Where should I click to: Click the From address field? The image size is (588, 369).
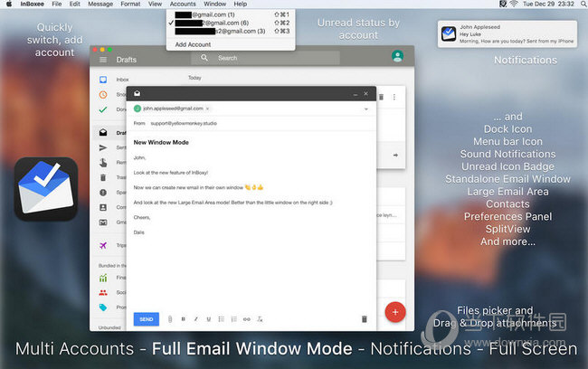(184, 123)
